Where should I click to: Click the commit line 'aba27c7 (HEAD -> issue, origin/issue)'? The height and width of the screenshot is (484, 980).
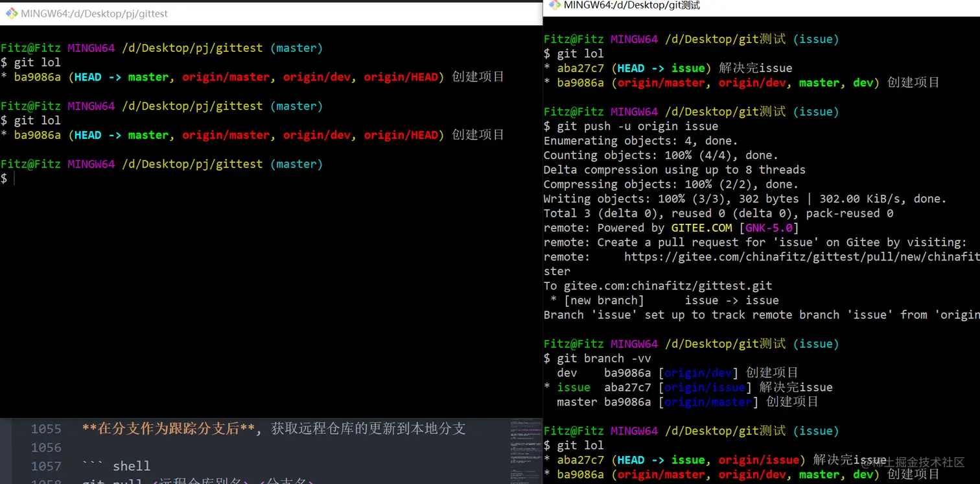(x=715, y=460)
